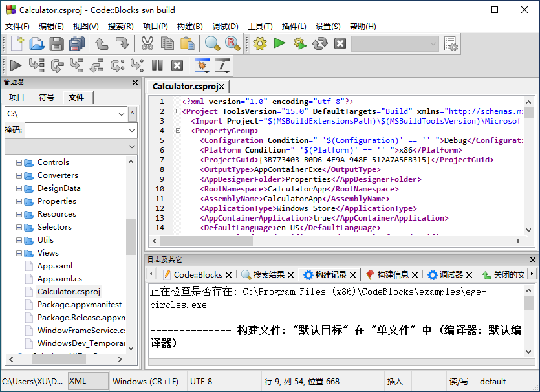
Task: Build the project with gear icon
Action: pyautogui.click(x=260, y=44)
